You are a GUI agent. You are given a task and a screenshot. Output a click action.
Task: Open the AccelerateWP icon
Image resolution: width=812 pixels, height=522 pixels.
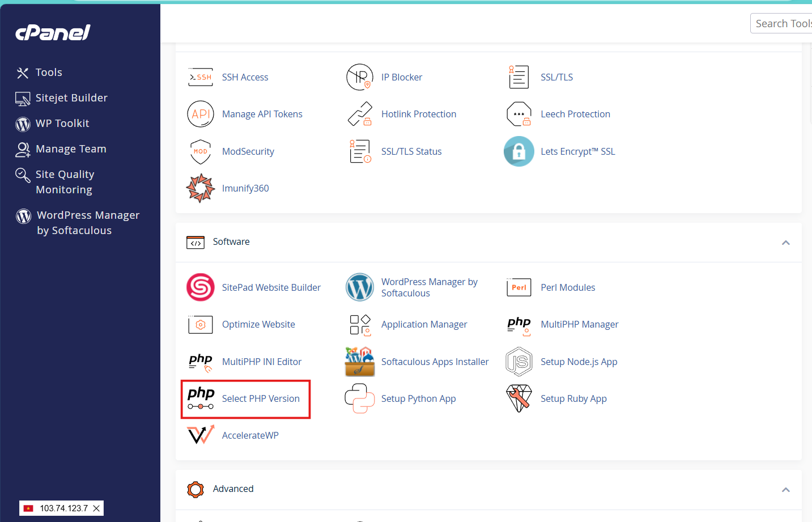click(x=201, y=435)
